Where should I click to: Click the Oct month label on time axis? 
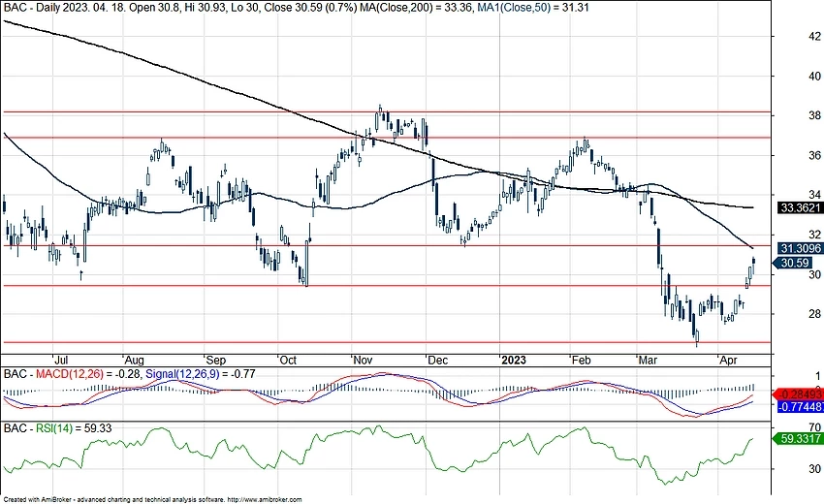288,360
